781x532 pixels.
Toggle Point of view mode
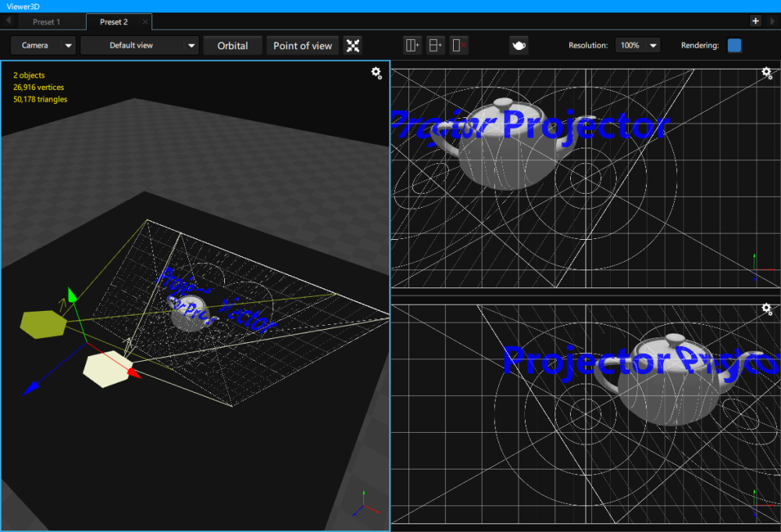click(x=302, y=45)
